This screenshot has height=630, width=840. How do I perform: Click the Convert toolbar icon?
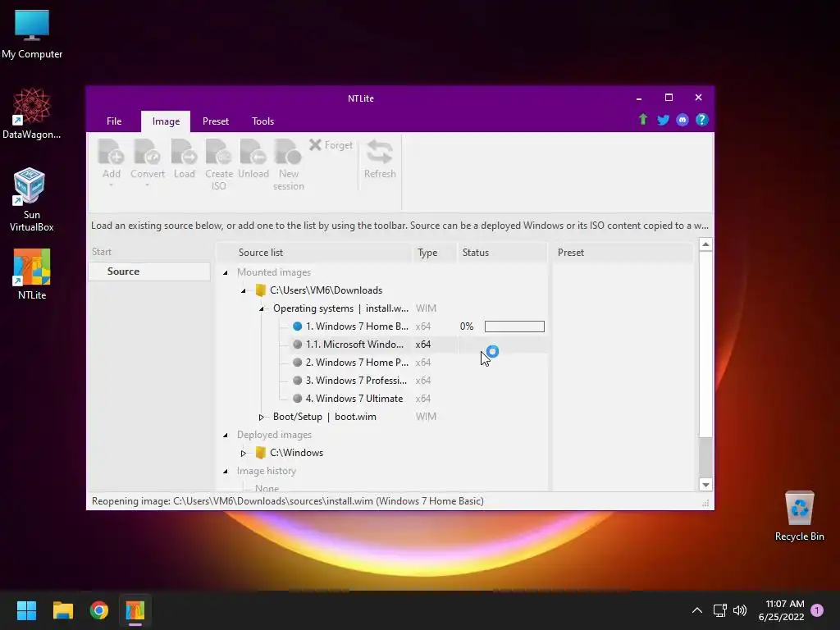click(x=148, y=152)
